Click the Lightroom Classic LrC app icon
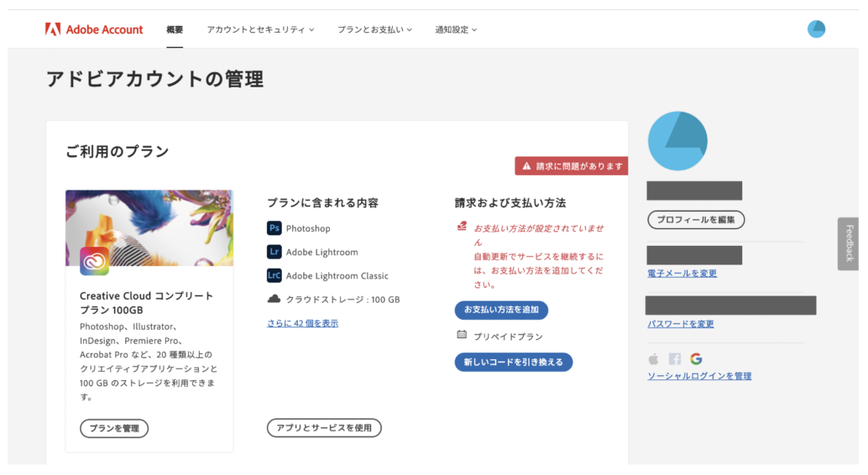 (x=274, y=276)
